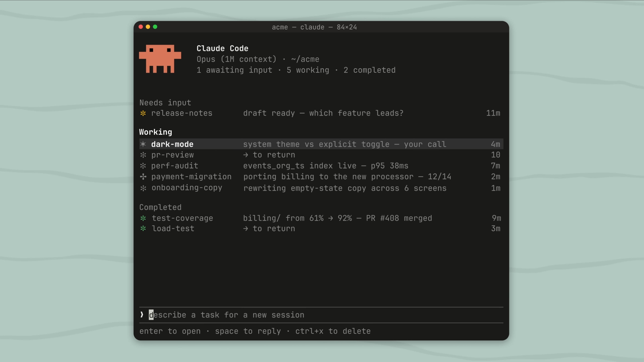Select the payment-migration session name
This screenshot has height=362, width=644.
tap(192, 177)
